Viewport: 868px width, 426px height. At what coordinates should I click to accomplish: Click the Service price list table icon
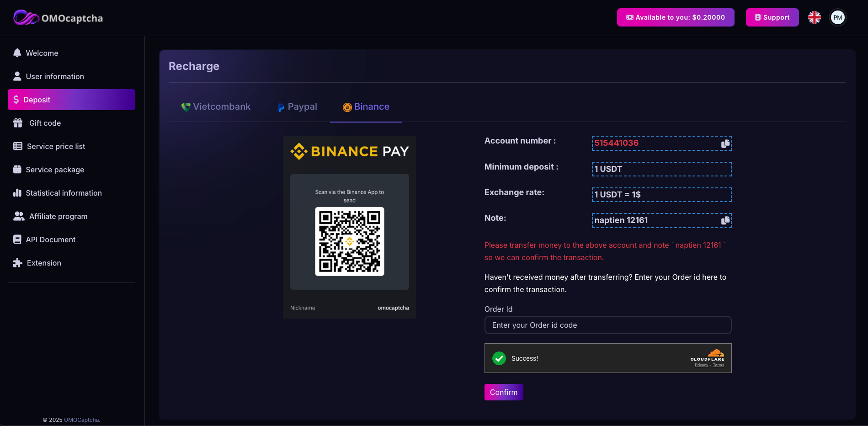18,146
